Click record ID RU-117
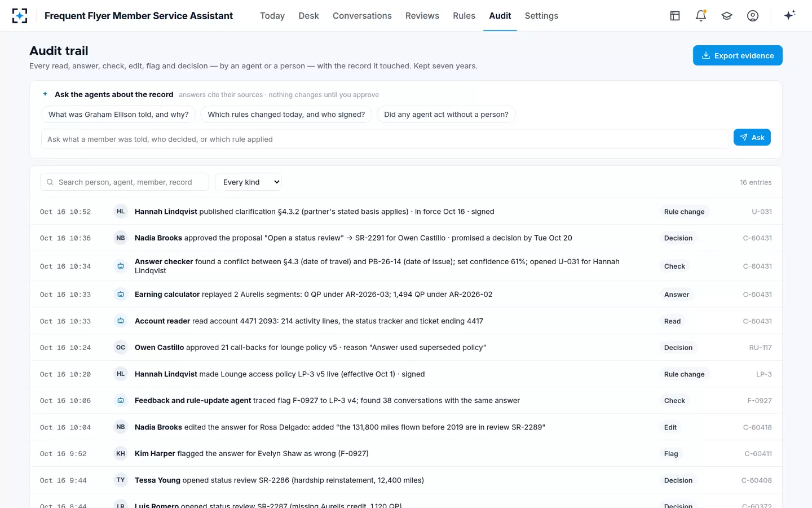Image resolution: width=812 pixels, height=508 pixels. point(760,348)
